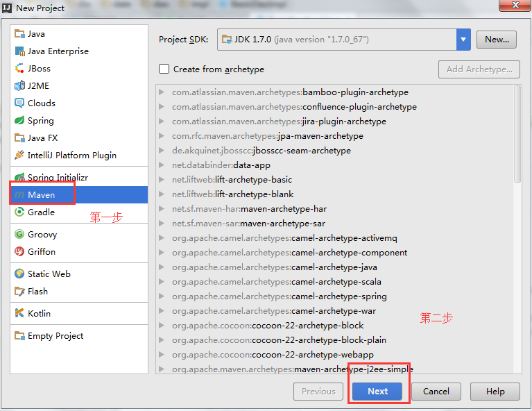This screenshot has height=411, width=532.
Task: Click the IntelliJ logo in title bar
Action: (x=7, y=8)
